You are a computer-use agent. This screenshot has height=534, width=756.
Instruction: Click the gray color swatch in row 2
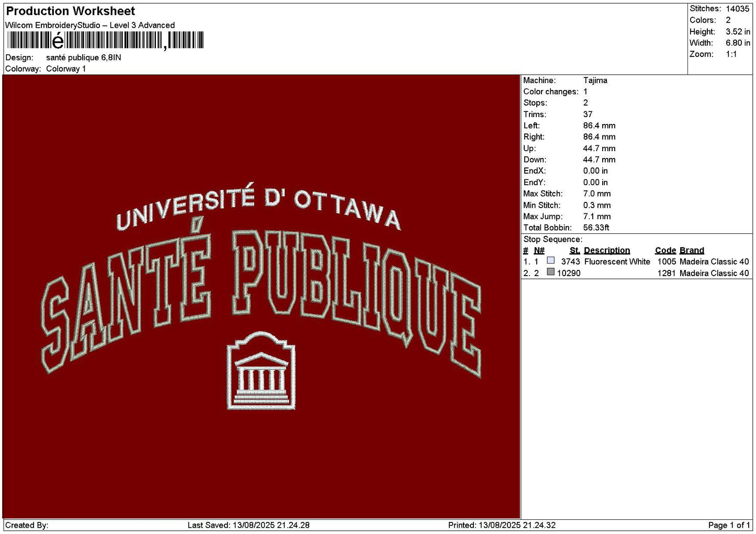click(x=550, y=272)
